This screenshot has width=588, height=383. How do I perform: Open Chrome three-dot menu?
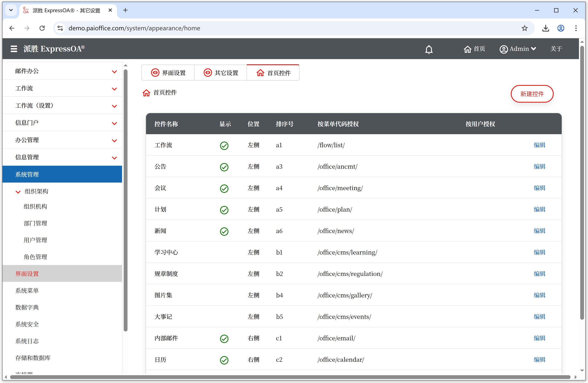[x=576, y=28]
